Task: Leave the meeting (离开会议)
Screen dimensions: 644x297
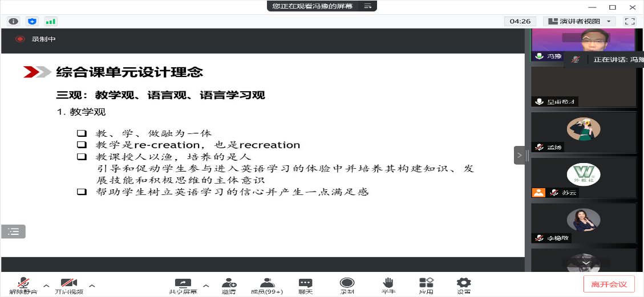Action: pyautogui.click(x=609, y=284)
